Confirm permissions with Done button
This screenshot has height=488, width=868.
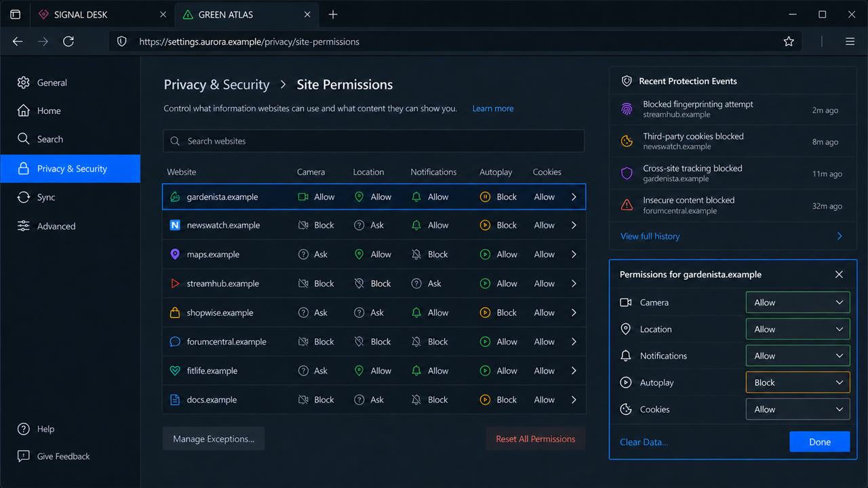pyautogui.click(x=820, y=442)
